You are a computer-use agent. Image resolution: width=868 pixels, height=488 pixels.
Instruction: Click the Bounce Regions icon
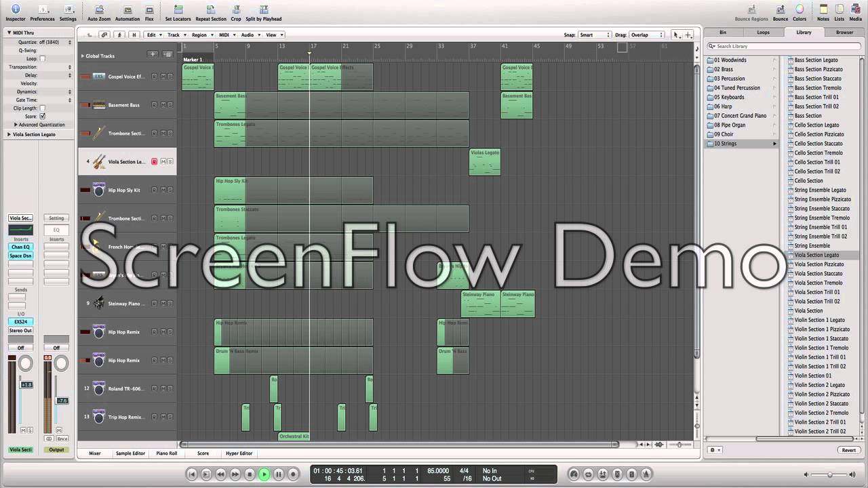(x=751, y=12)
